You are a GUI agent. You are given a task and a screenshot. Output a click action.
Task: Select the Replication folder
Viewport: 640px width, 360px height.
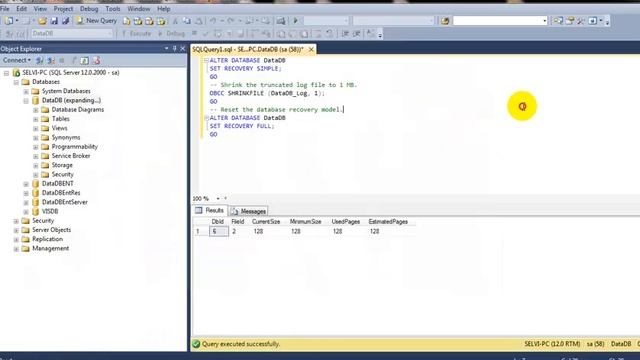coord(47,239)
